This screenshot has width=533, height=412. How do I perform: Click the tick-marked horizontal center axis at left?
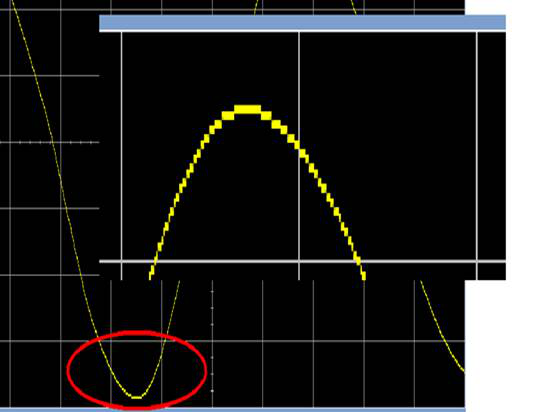click(50, 142)
